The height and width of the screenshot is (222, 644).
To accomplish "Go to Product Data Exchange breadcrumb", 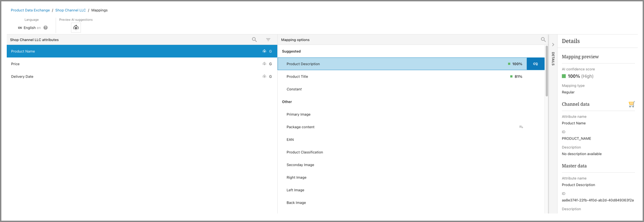I will click(30, 10).
